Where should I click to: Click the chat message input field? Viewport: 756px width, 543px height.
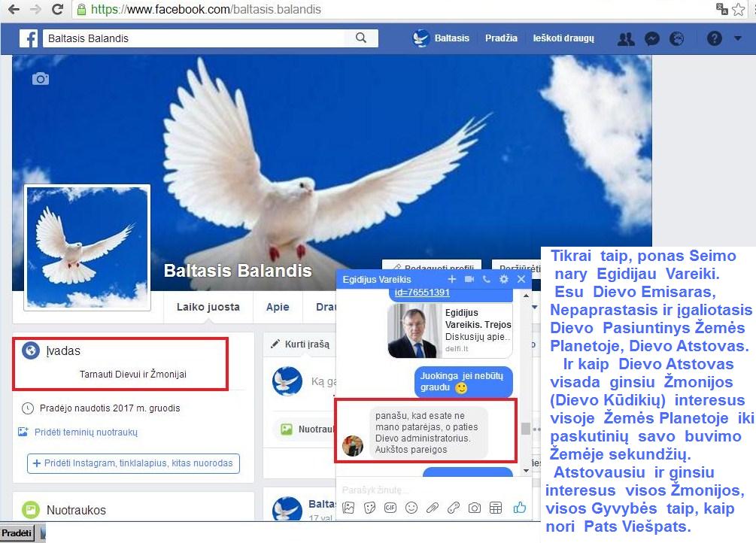(429, 490)
